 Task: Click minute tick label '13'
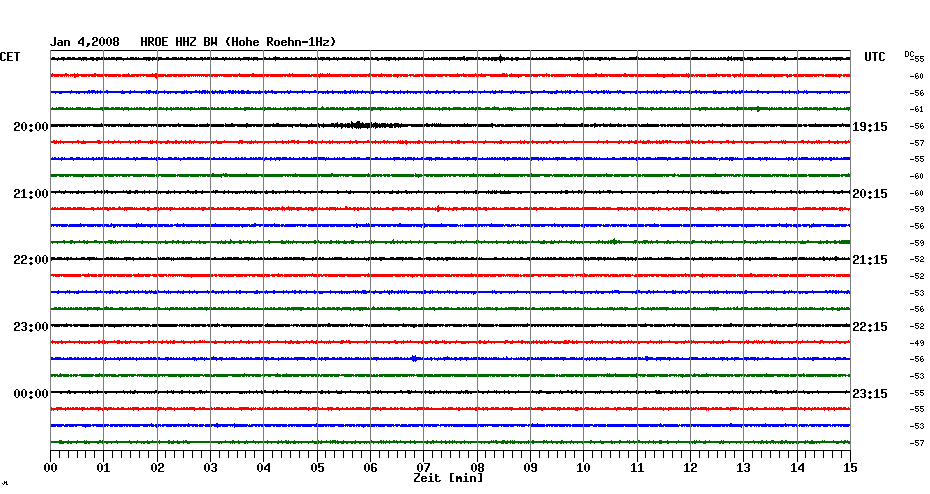click(x=744, y=468)
